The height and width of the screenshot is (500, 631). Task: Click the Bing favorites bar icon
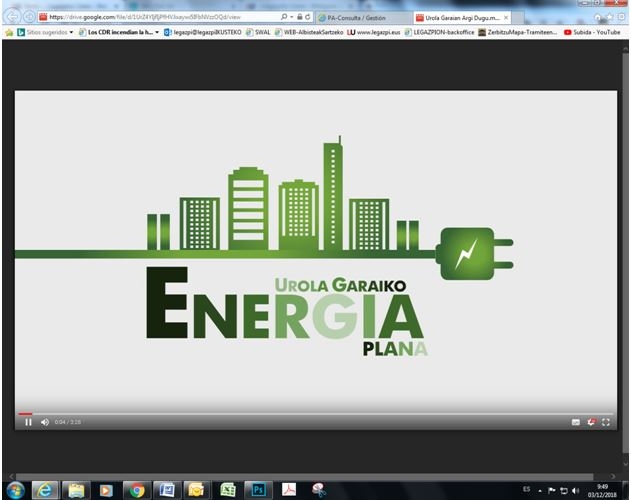21,32
